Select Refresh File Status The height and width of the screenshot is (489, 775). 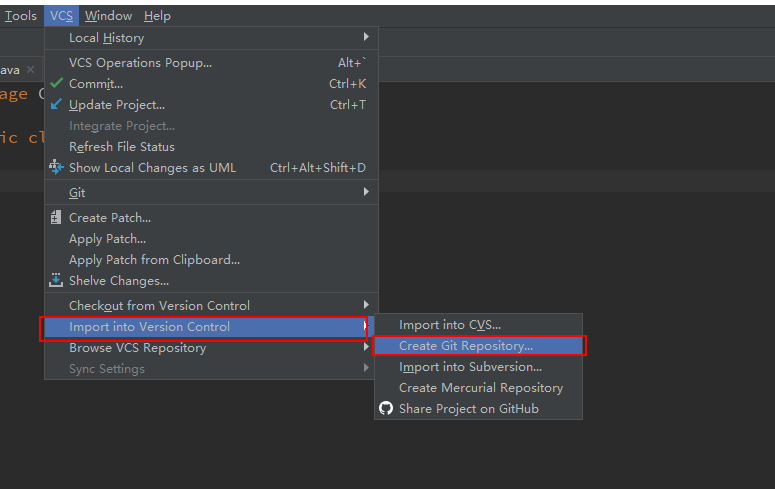pos(121,146)
